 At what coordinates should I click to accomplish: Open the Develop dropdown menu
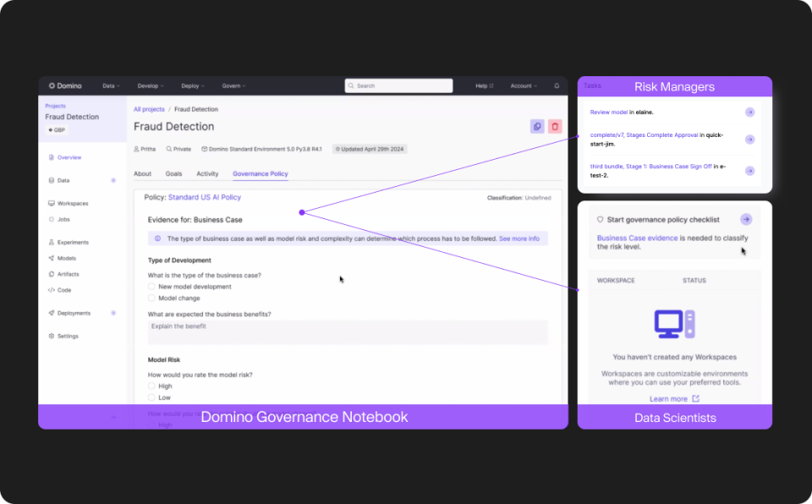pos(151,86)
